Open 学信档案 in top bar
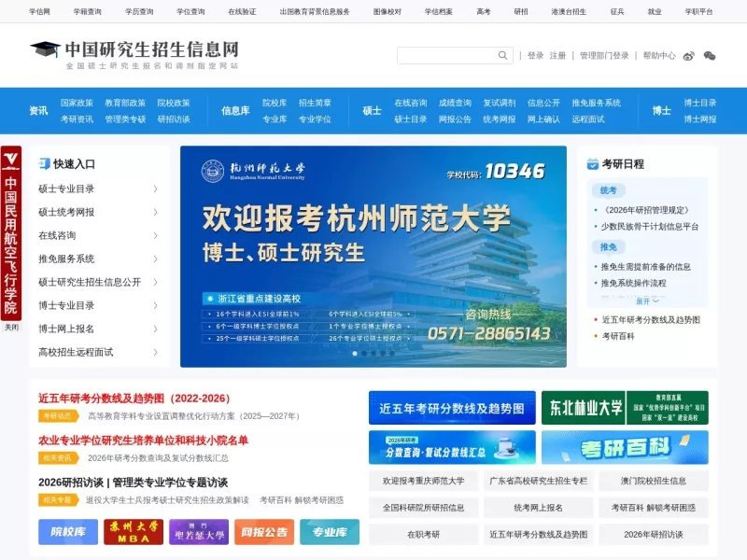Viewport: 747px width, 560px height. (x=439, y=11)
